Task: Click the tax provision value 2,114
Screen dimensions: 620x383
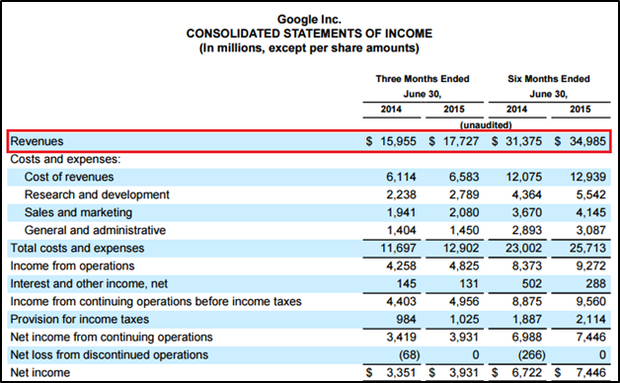Action: click(591, 319)
